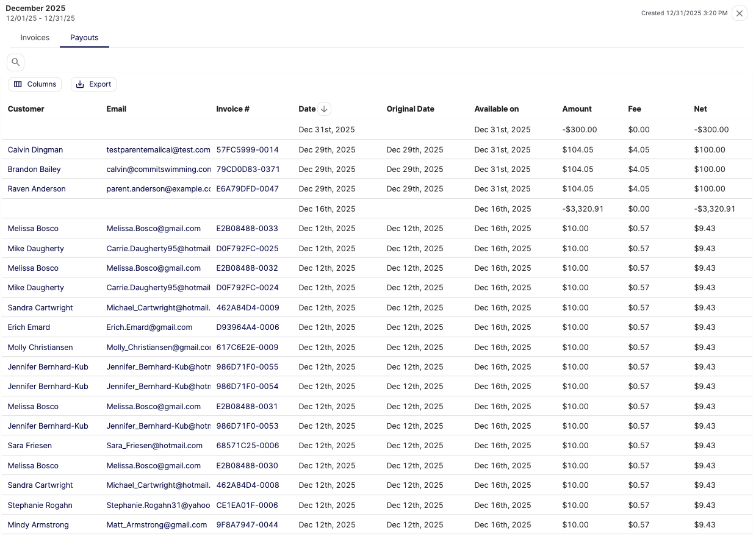756x536 pixels.
Task: Open customer Raven Anderson
Action: coord(37,189)
